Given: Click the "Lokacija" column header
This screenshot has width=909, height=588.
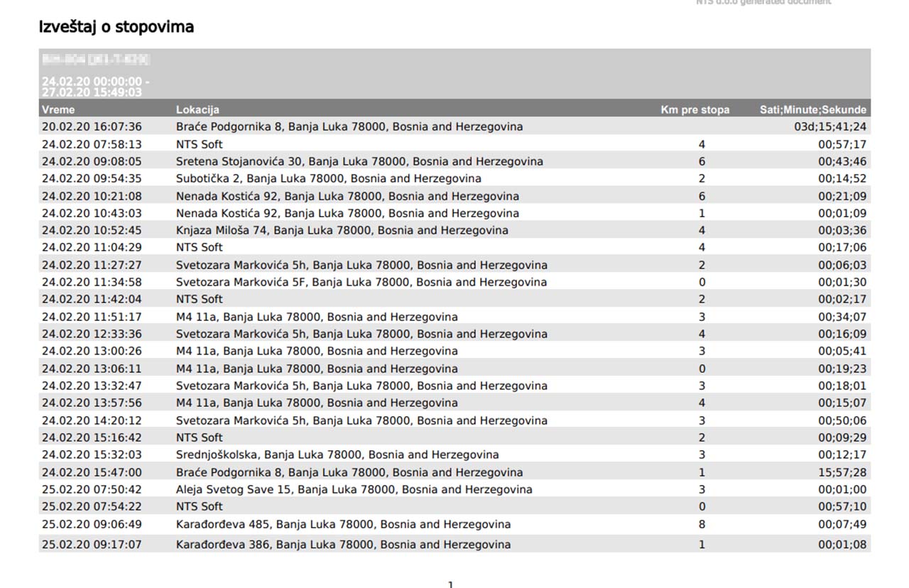Looking at the screenshot, I should pos(197,109).
